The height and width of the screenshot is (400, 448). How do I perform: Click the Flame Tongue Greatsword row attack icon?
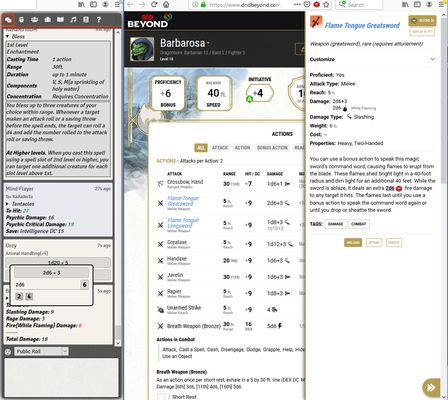160,203
